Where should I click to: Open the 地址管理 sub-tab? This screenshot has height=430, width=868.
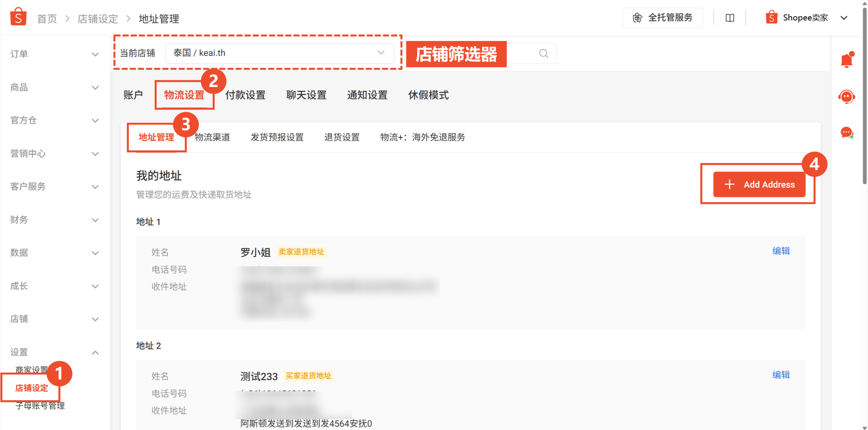click(156, 137)
